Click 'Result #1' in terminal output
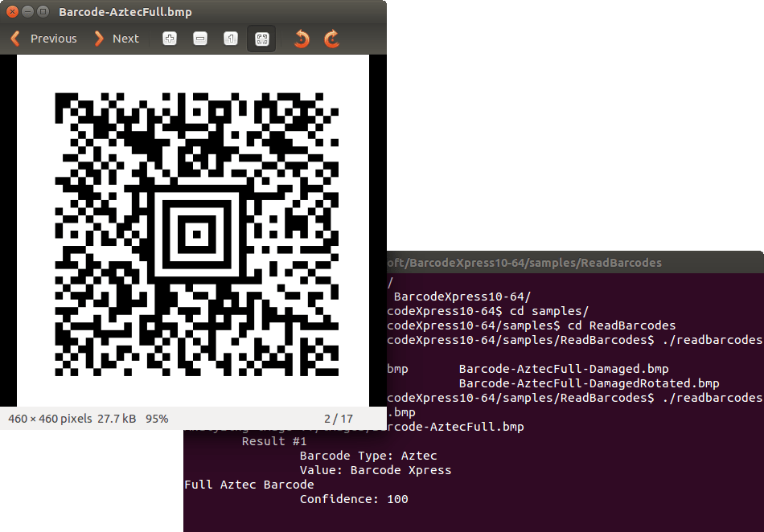 [274, 441]
